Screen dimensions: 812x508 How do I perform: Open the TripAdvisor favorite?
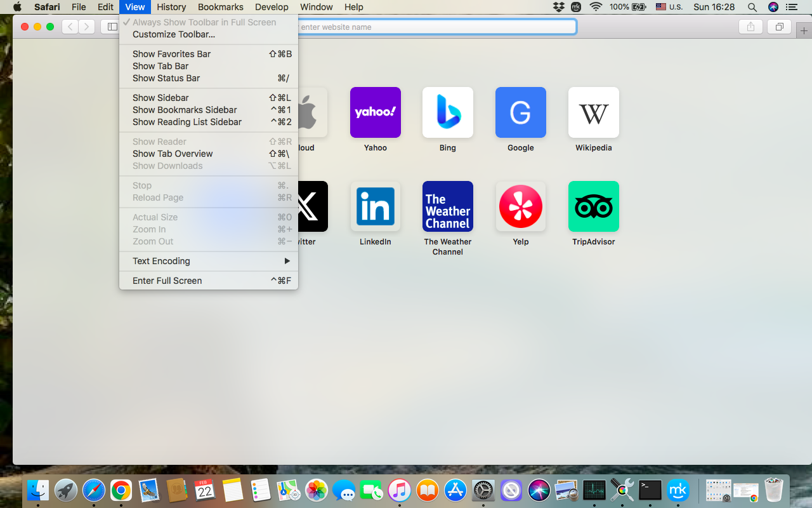pos(593,206)
